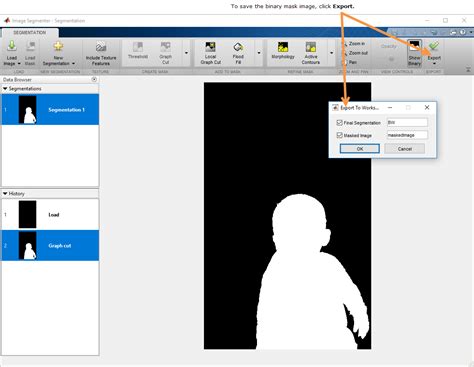
Task: Expand the Refine Mask gallery arrow
Action: [x=331, y=53]
